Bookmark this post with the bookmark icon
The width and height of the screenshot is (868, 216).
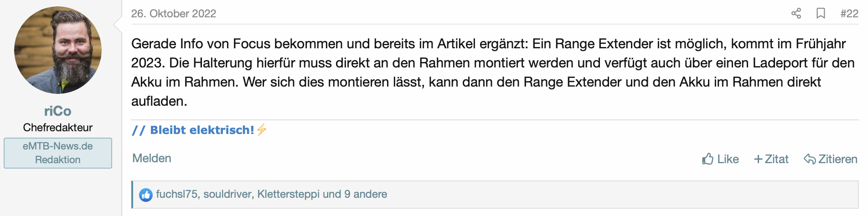tap(821, 13)
